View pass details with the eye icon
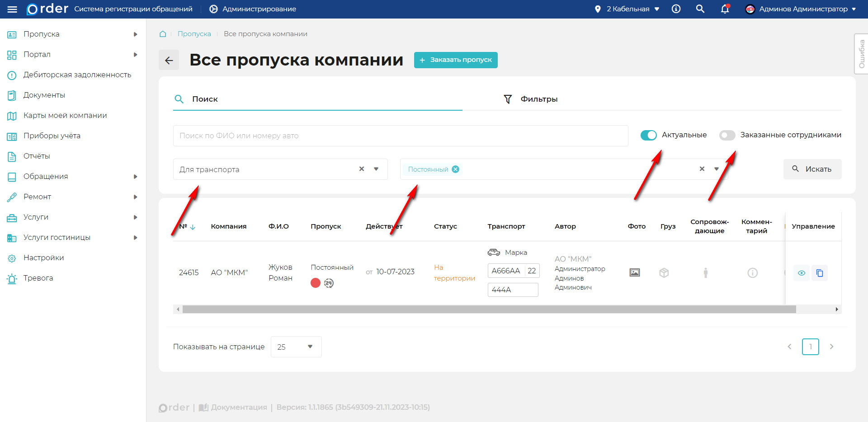The width and height of the screenshot is (868, 422). coord(802,272)
